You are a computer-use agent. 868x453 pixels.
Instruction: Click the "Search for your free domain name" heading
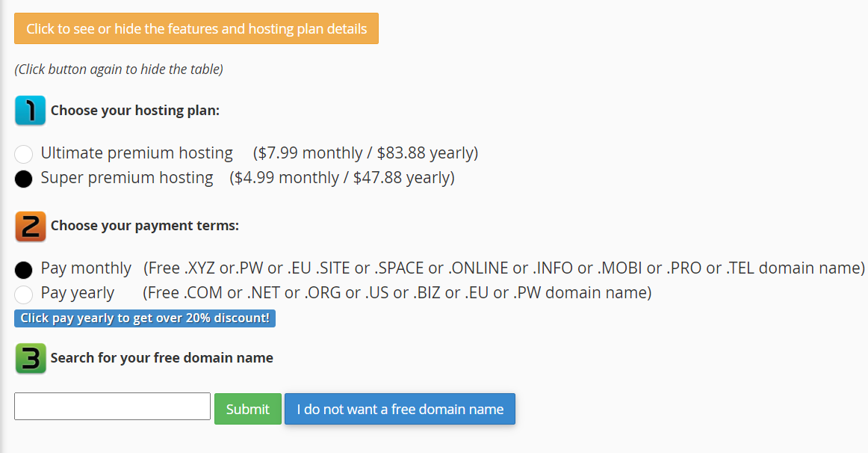coord(162,358)
